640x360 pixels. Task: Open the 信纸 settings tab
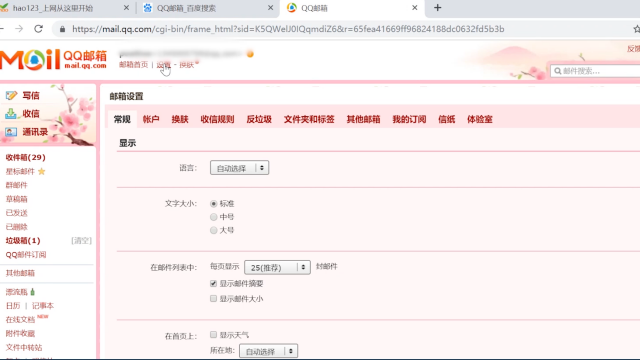tap(447, 119)
